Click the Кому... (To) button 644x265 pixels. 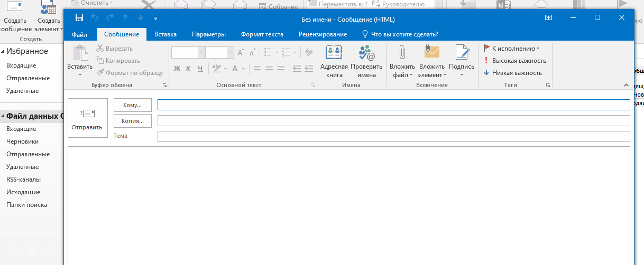click(132, 105)
